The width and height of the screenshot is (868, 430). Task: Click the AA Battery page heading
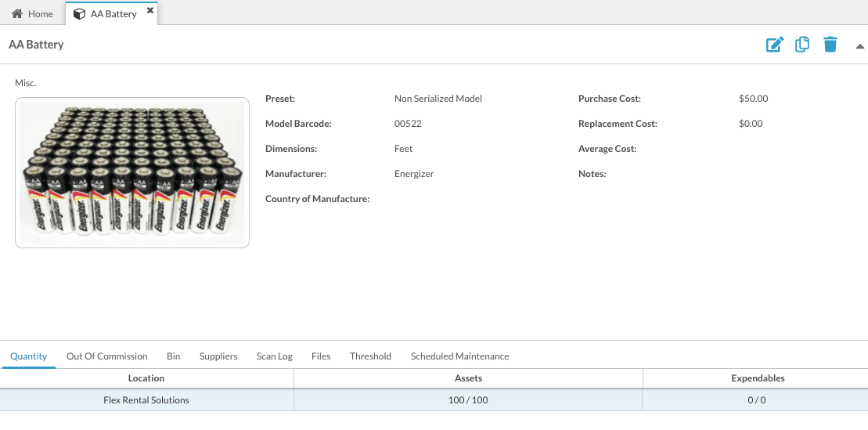tap(36, 45)
